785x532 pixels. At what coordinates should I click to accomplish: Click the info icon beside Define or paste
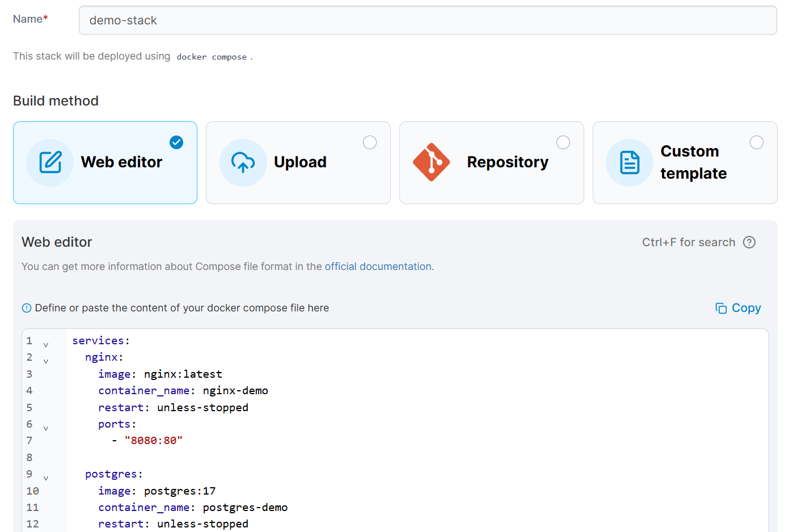click(27, 308)
